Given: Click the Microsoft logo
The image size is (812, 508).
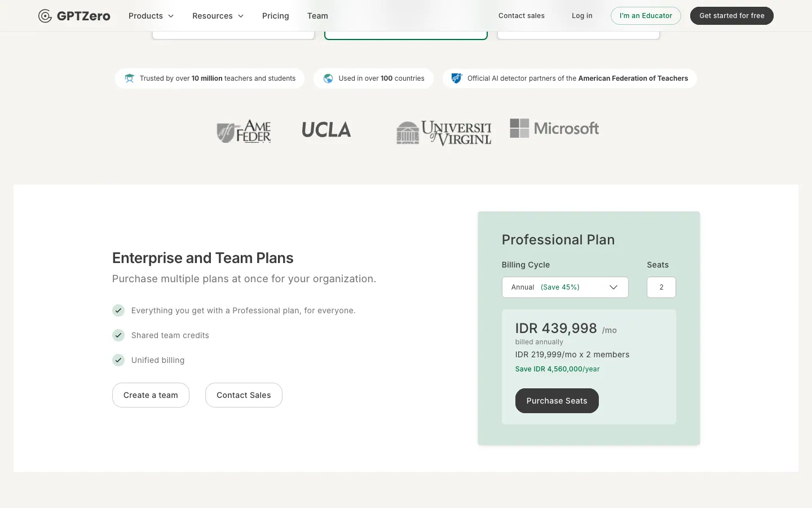Looking at the screenshot, I should pyautogui.click(x=554, y=128).
